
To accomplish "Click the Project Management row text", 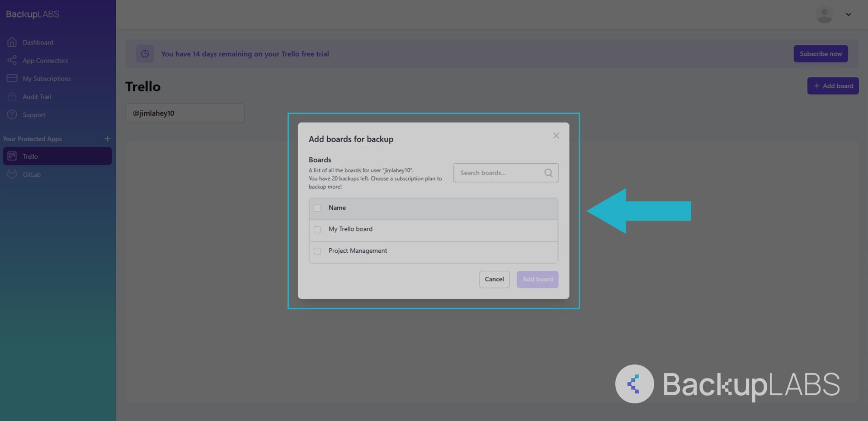I will coord(358,251).
